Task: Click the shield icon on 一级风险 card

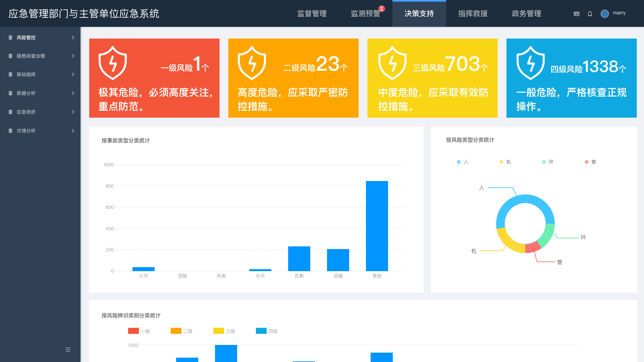Action: [113, 63]
